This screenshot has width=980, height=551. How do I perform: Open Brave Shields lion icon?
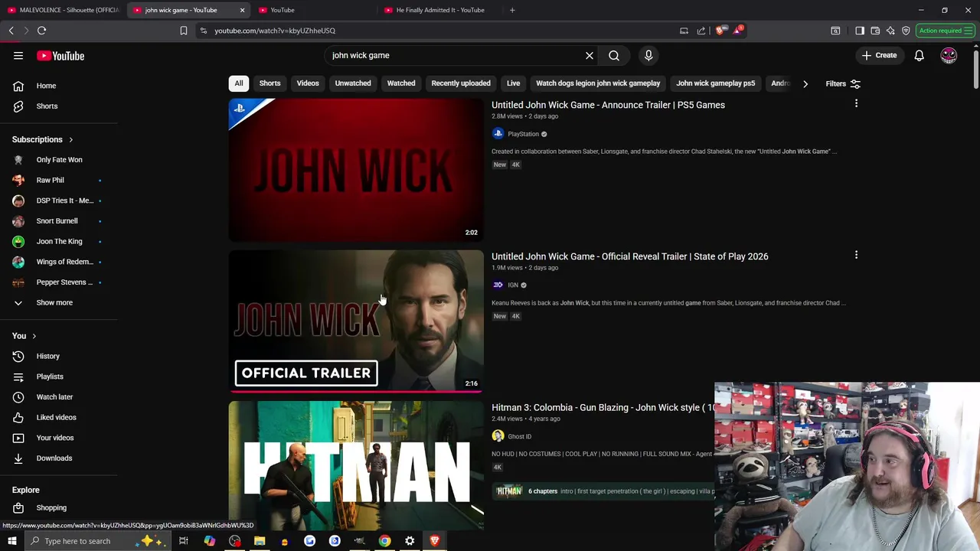click(720, 31)
